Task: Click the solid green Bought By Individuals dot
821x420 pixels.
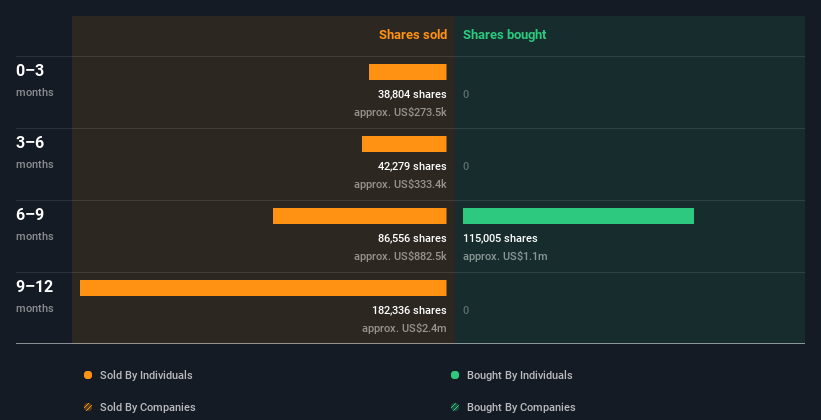Action: (455, 375)
